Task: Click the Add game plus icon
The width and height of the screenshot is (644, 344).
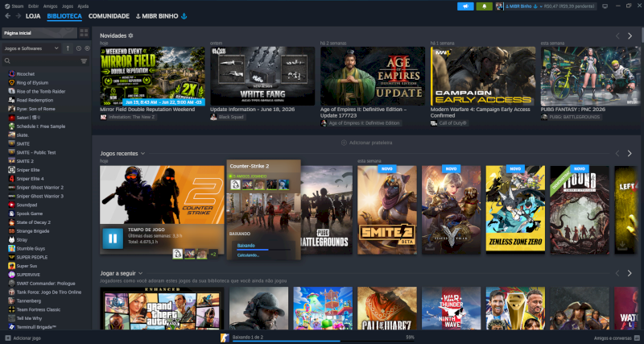Action: pos(8,338)
